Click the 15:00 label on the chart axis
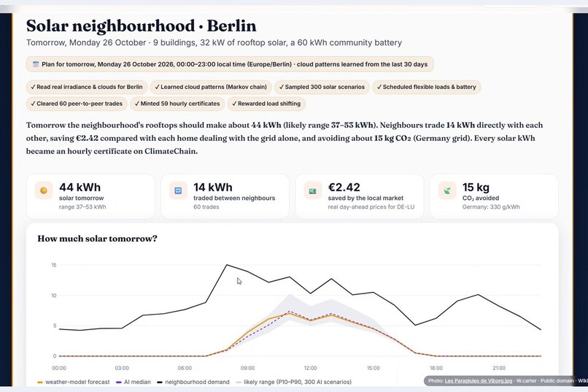Screen dimensions: 588x392 click(374, 368)
